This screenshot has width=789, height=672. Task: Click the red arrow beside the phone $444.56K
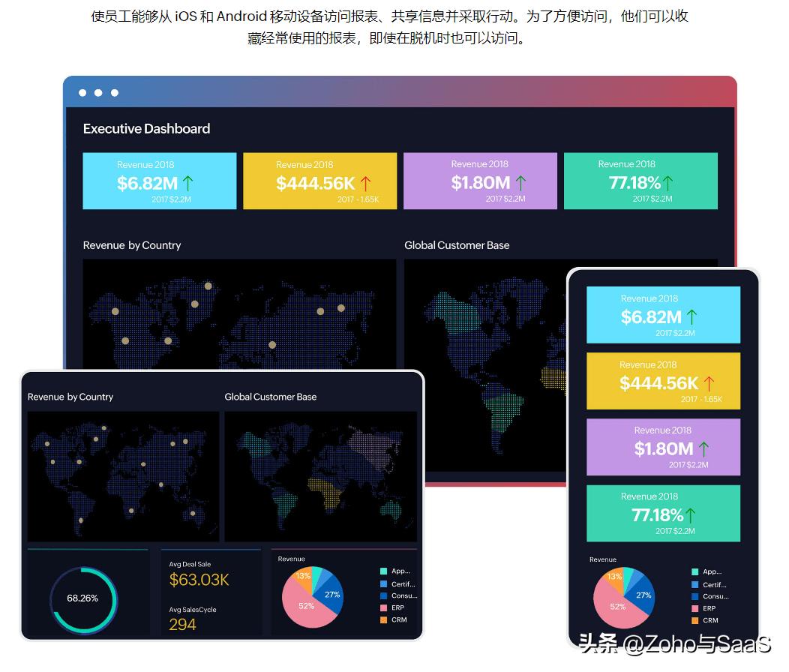tap(709, 383)
